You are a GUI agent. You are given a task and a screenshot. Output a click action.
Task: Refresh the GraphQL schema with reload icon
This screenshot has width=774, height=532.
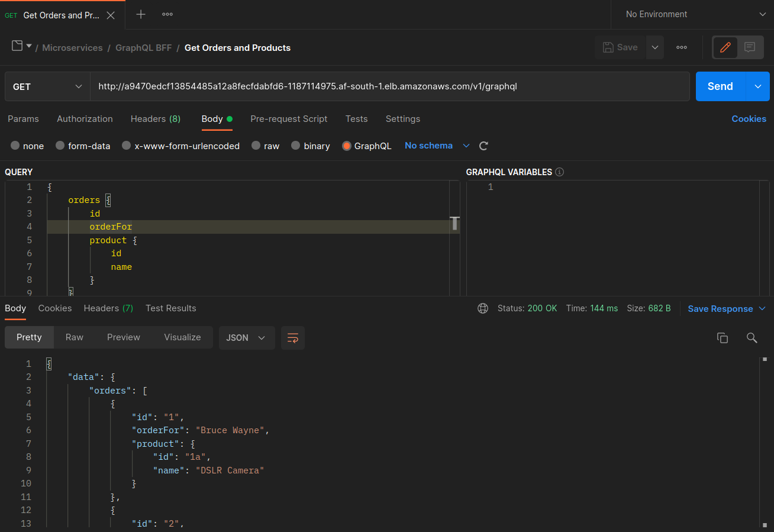(483, 146)
